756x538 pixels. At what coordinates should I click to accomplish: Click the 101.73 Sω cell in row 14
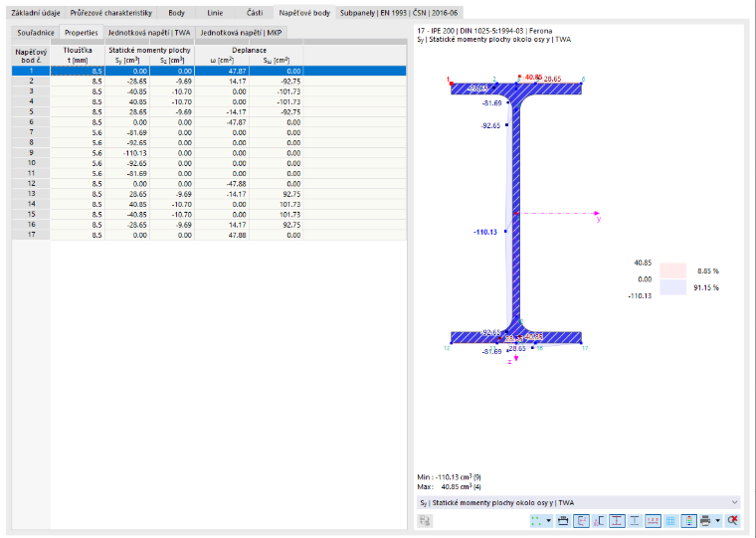pyautogui.click(x=277, y=205)
